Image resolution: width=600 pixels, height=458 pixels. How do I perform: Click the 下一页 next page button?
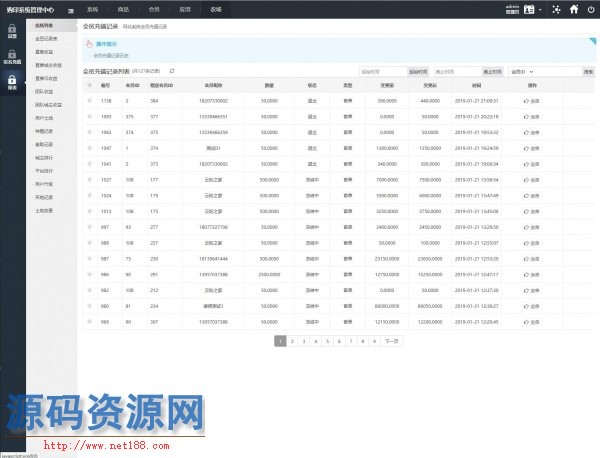392,341
